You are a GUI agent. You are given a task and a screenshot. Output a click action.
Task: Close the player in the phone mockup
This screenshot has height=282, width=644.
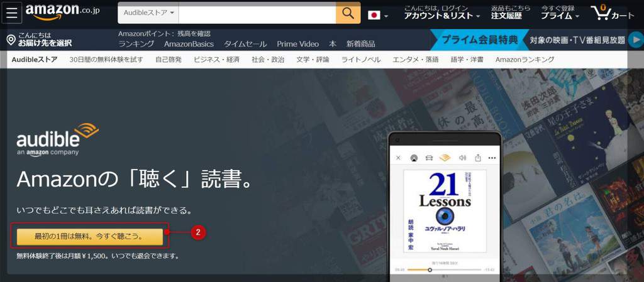point(398,158)
